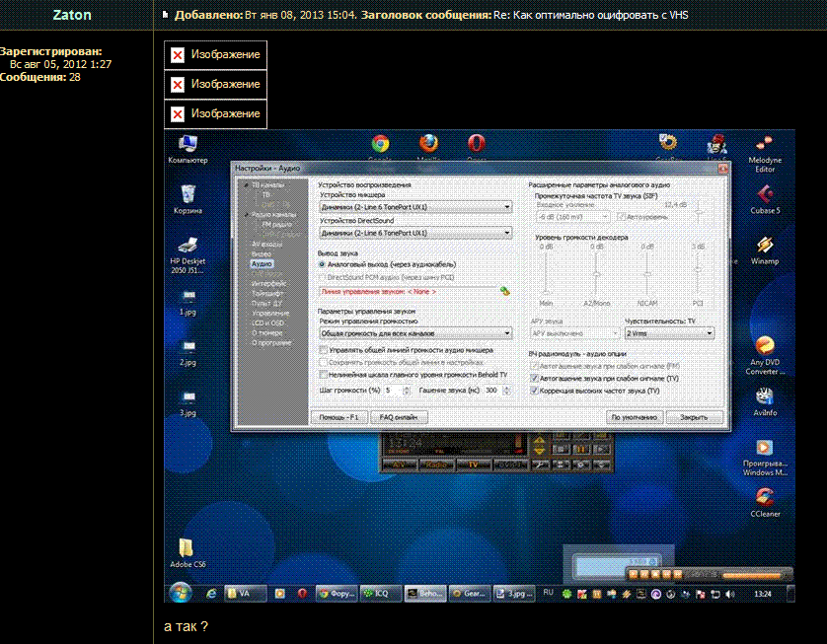Select 'Видео' in the settings sidebar

[260, 253]
